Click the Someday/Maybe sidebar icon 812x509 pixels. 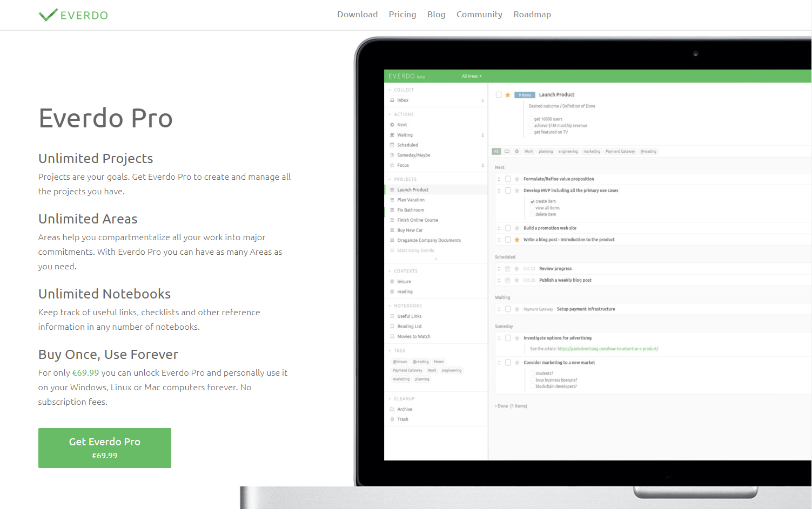392,155
